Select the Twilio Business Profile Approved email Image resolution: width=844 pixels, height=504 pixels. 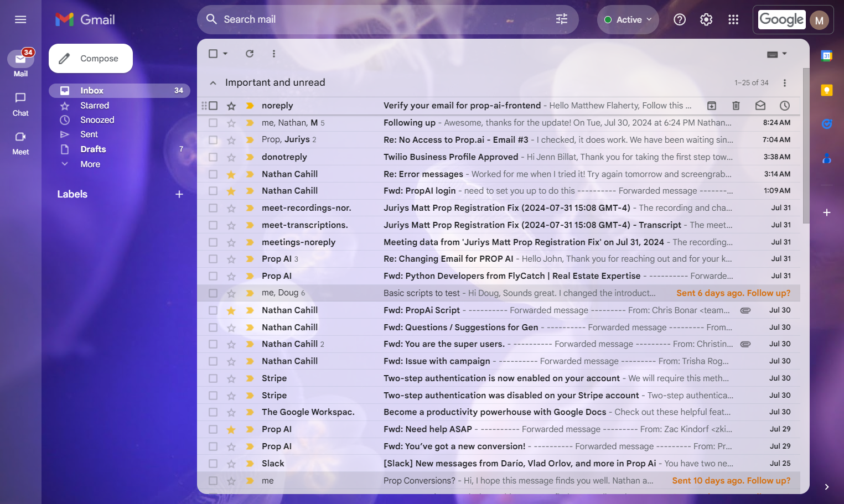click(x=213, y=157)
